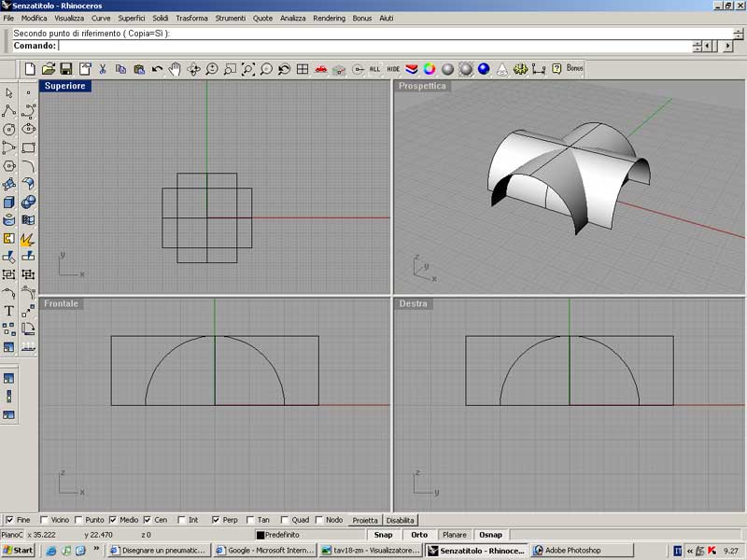Select the Circle drawing tool
The height and width of the screenshot is (560, 747).
coord(9,129)
